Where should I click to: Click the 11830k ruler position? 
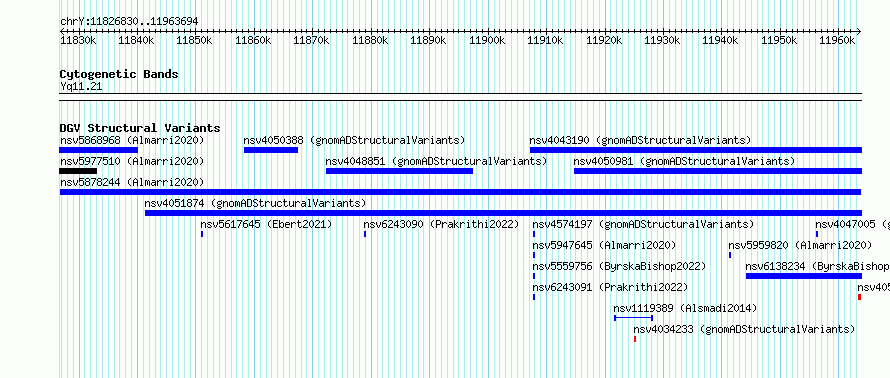[x=78, y=40]
